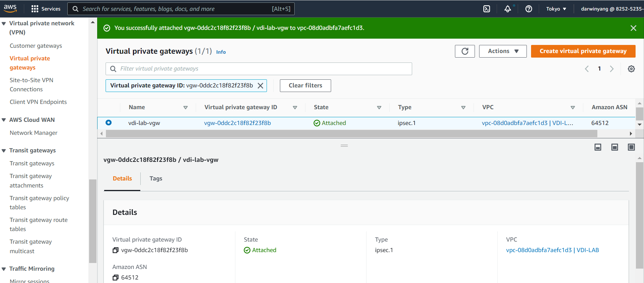Open the notifications bell

(508, 9)
